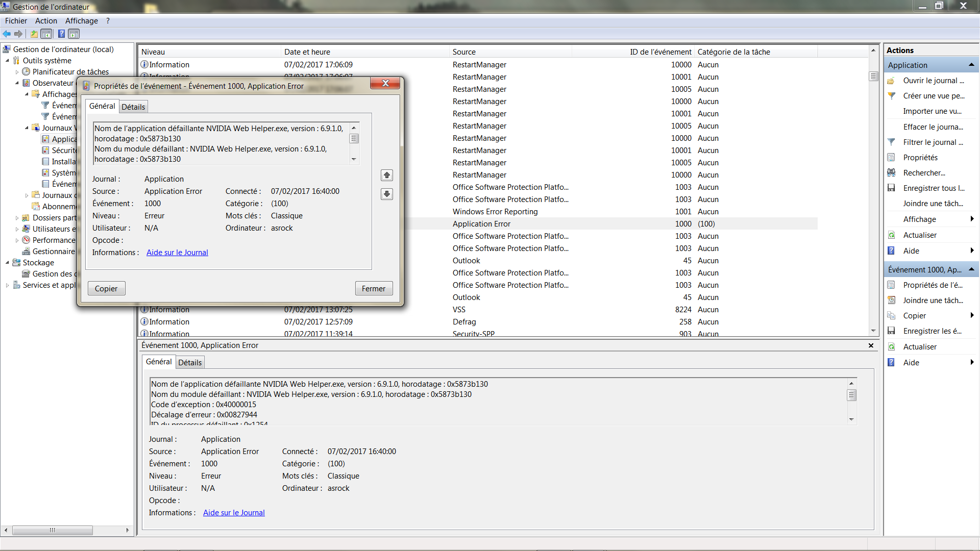Screen dimensions: 980x551
Task: Toggle the console tree pane icon
Action: coord(46,34)
